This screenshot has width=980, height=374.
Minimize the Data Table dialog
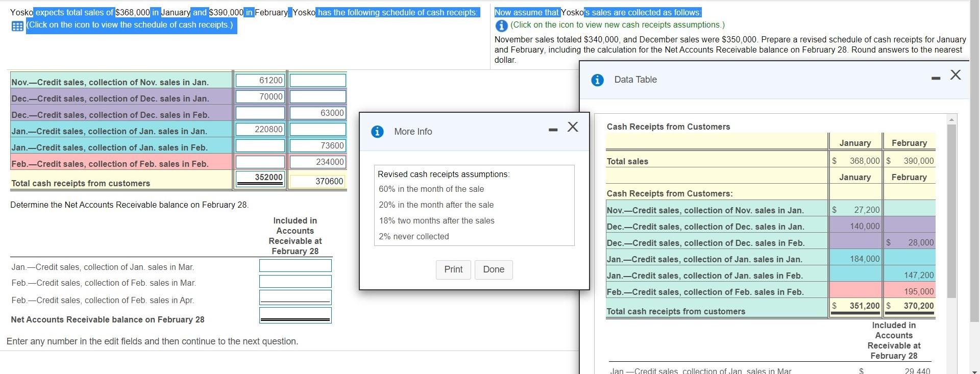click(x=936, y=78)
